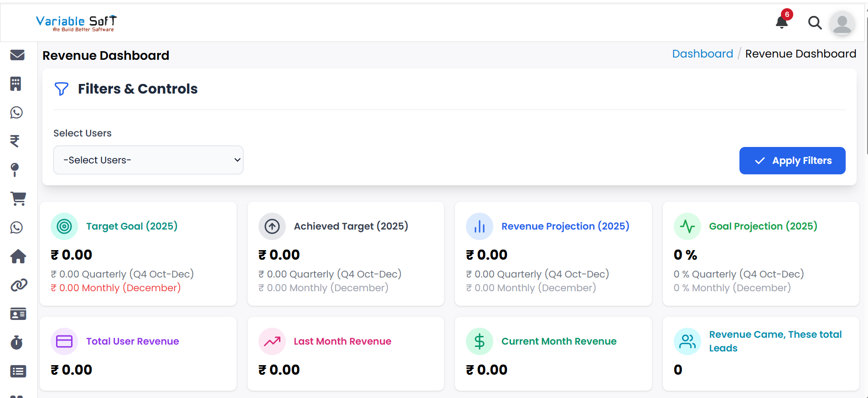Click the map pin sidebar icon

(x=15, y=170)
